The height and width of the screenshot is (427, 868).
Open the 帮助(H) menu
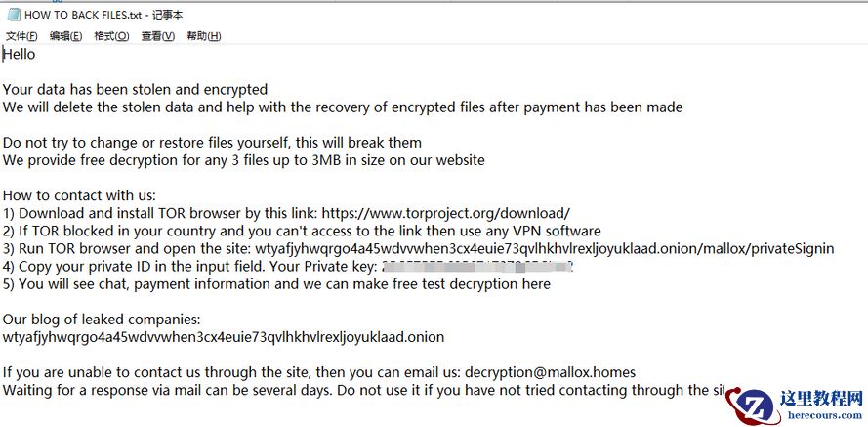click(203, 36)
